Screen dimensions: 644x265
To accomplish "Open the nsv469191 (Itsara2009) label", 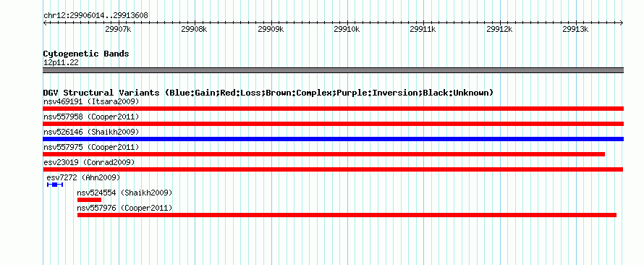I will point(91,101).
